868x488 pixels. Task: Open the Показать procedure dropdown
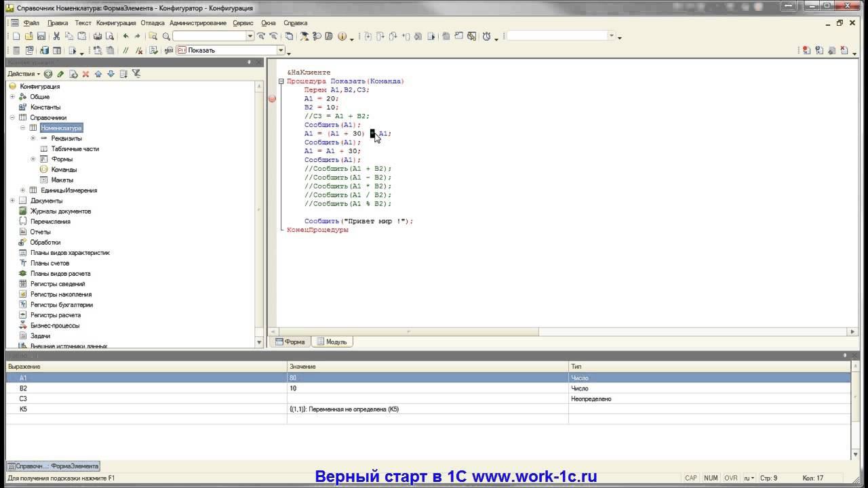click(281, 50)
